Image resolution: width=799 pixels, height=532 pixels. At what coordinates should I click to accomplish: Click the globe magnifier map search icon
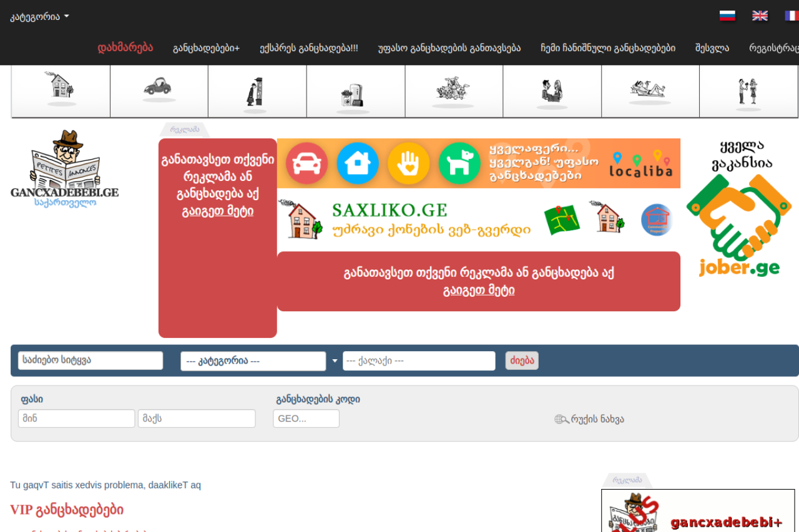click(562, 419)
